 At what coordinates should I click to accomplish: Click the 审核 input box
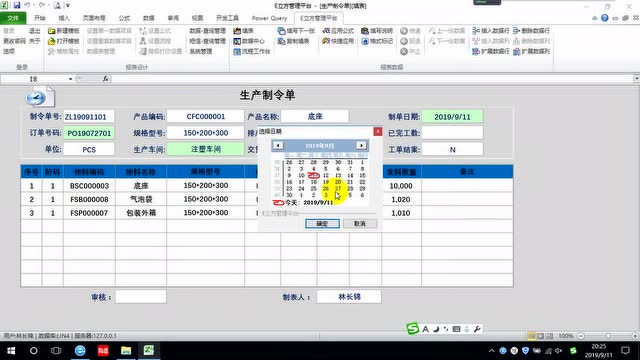click(140, 297)
